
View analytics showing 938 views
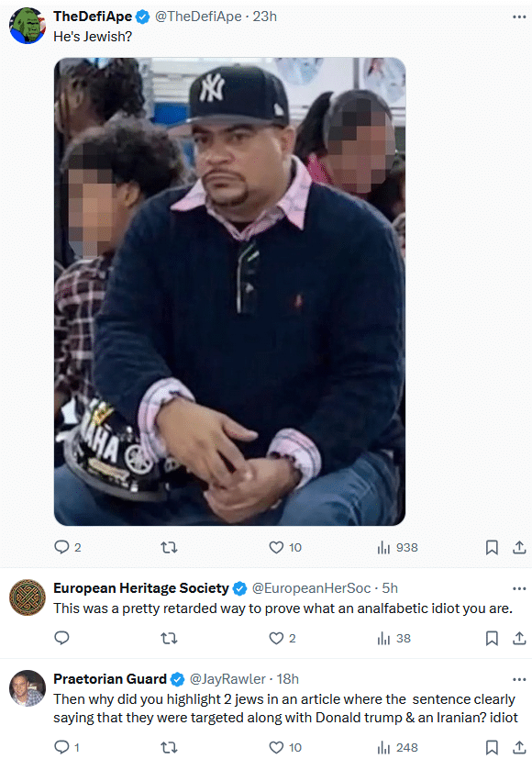pos(397,548)
